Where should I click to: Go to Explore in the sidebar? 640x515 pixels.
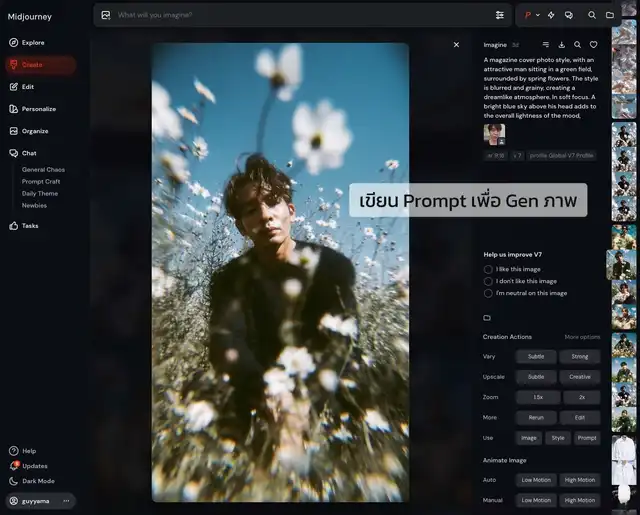pos(33,43)
